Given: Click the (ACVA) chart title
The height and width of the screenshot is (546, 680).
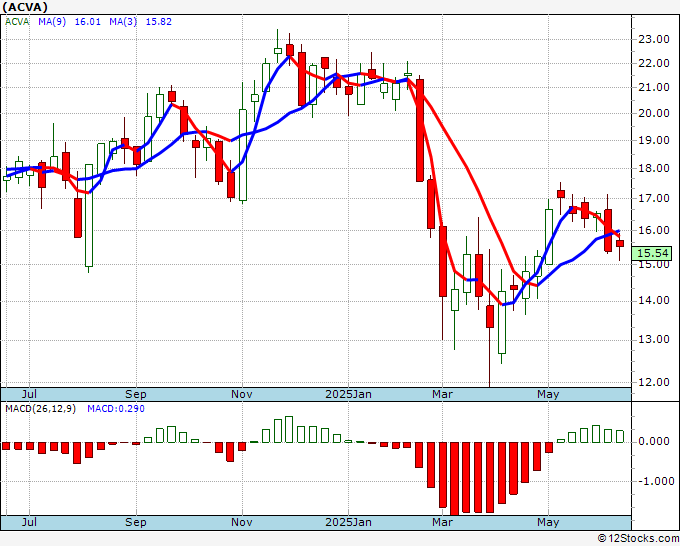Looking at the screenshot, I should (25, 7).
